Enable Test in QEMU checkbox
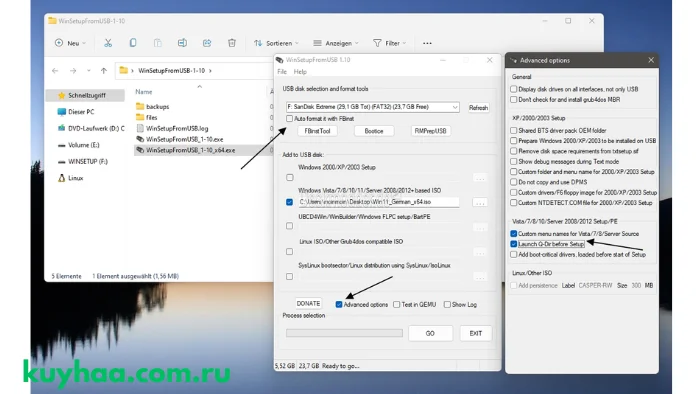700x394 pixels. (x=396, y=304)
